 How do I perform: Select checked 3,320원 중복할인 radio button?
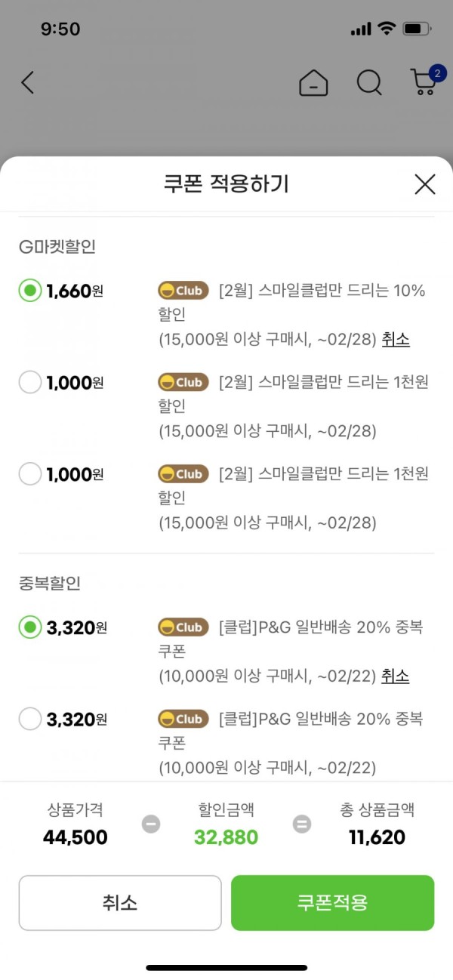click(30, 627)
